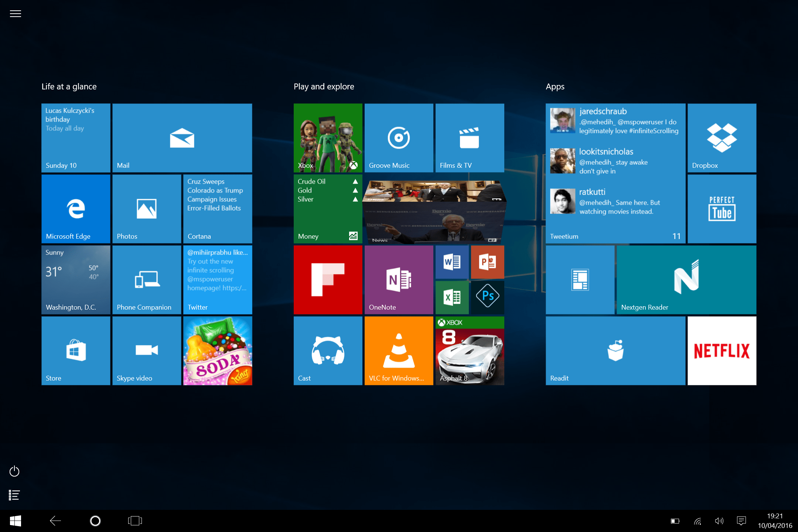The height and width of the screenshot is (532, 798).
Task: Open Task View on the taskbar
Action: click(x=134, y=521)
